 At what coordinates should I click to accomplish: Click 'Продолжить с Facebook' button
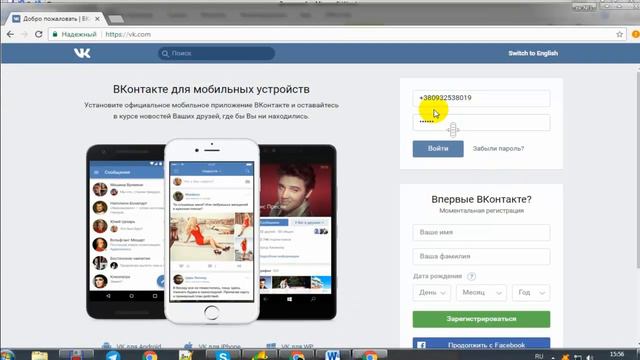click(x=481, y=343)
